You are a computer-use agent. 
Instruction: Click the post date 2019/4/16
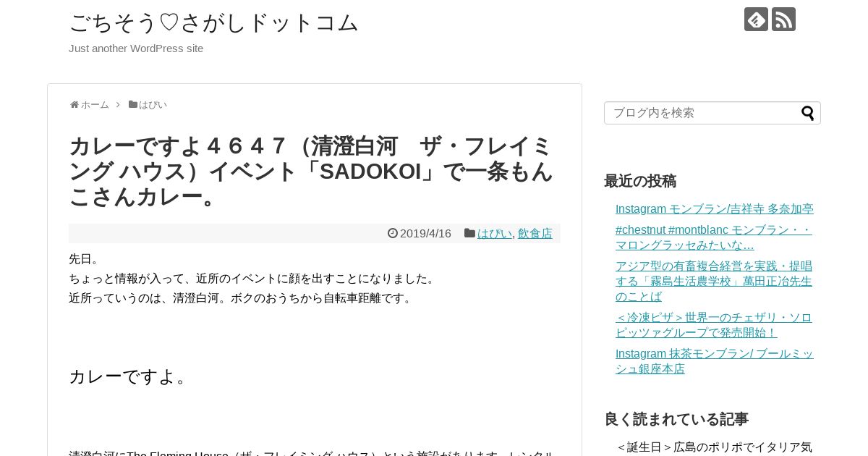(x=425, y=233)
